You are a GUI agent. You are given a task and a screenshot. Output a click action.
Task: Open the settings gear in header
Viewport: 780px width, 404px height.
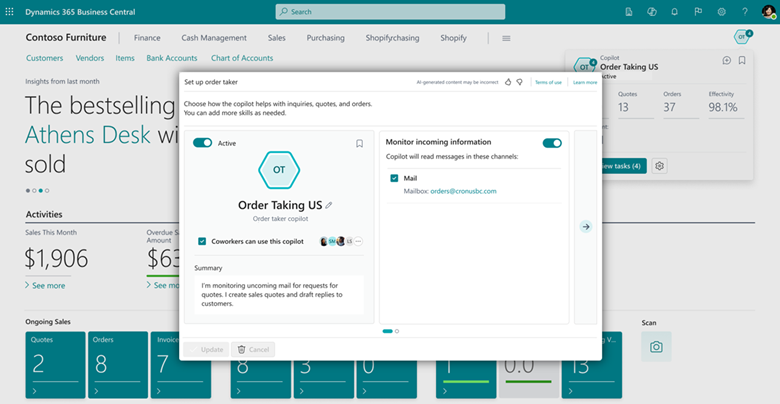(721, 12)
